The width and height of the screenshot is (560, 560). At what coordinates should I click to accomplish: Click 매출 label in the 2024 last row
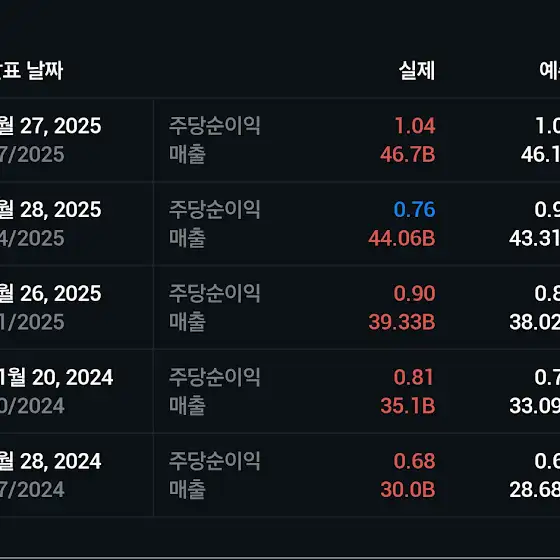coord(187,489)
